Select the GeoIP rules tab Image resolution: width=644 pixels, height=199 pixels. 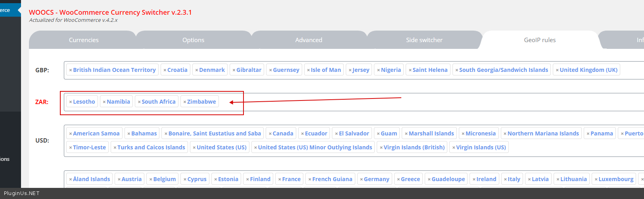click(x=540, y=40)
